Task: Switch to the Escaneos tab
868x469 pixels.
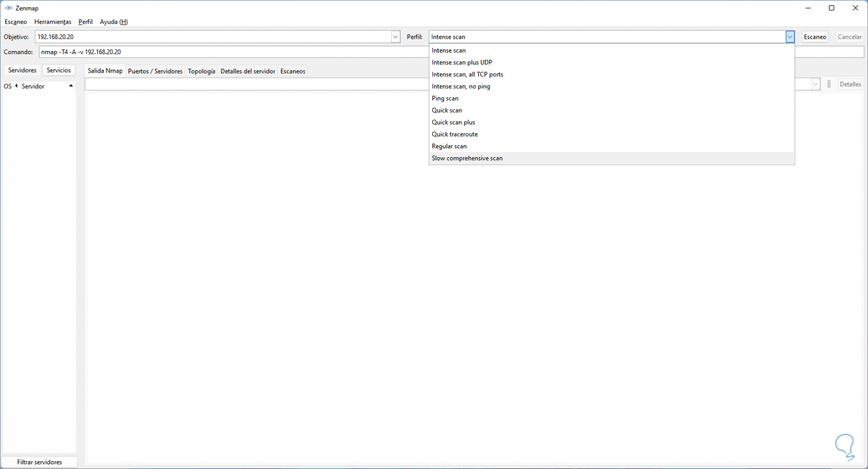Action: [292, 71]
